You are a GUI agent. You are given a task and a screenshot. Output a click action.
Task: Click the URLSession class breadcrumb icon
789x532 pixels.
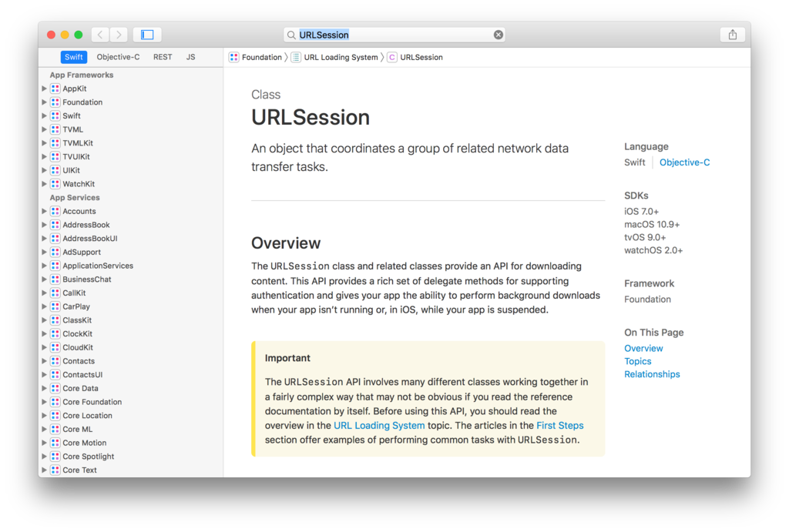click(392, 57)
